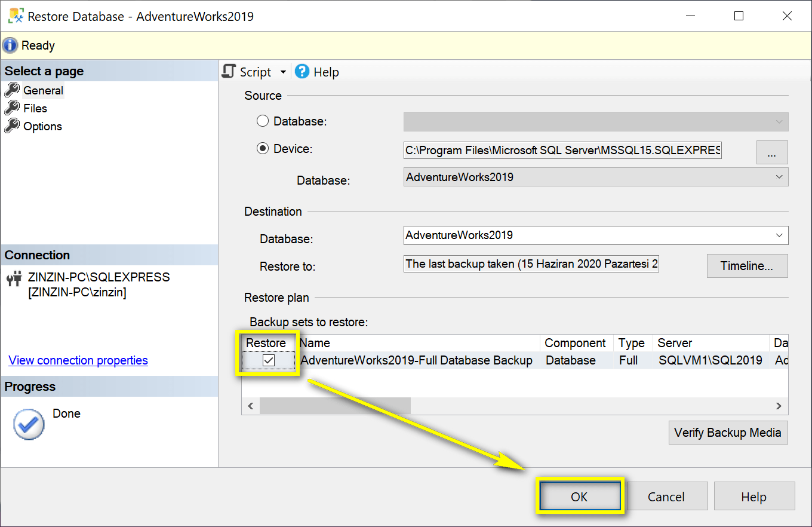Open the Script dropdown arrow

click(x=283, y=72)
